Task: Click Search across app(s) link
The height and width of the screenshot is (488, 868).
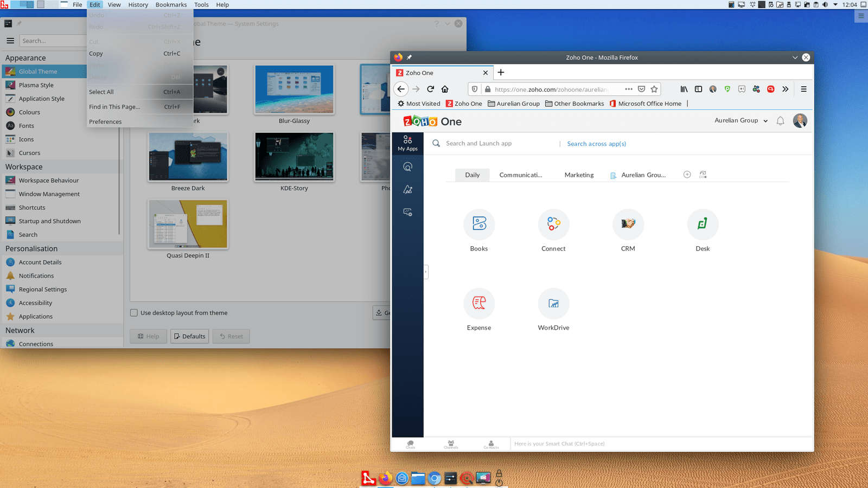Action: 596,144
